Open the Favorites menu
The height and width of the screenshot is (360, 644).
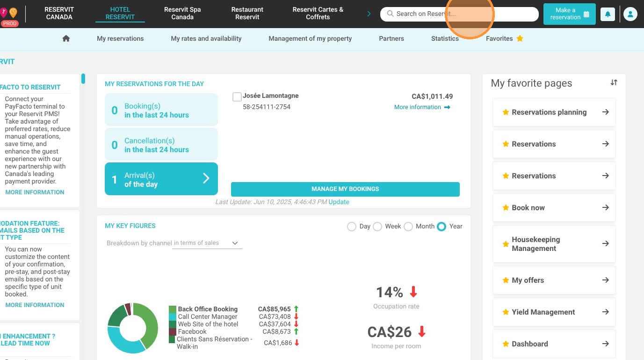point(505,38)
